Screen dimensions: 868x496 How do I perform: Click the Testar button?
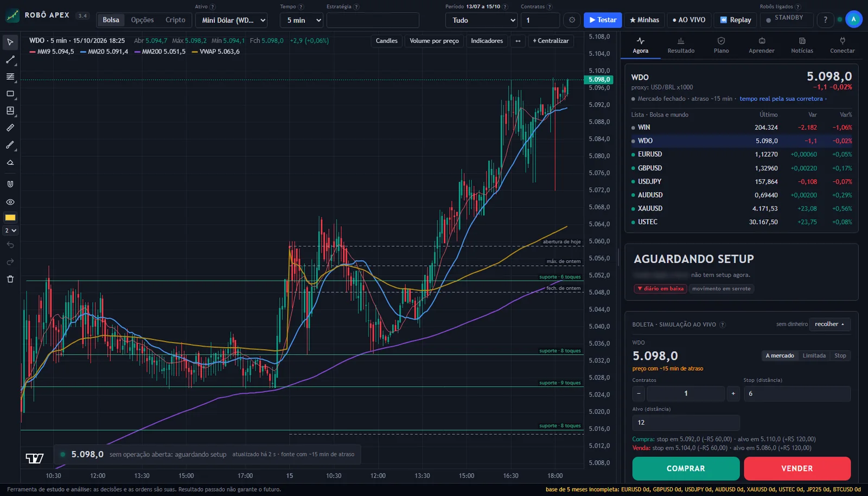coord(603,20)
